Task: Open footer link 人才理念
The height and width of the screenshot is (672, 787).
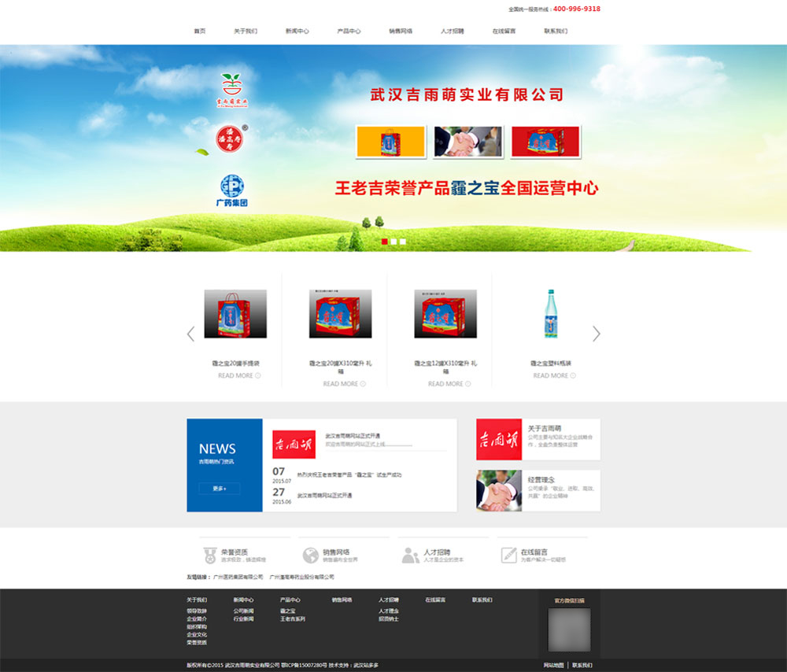Action: tap(389, 611)
